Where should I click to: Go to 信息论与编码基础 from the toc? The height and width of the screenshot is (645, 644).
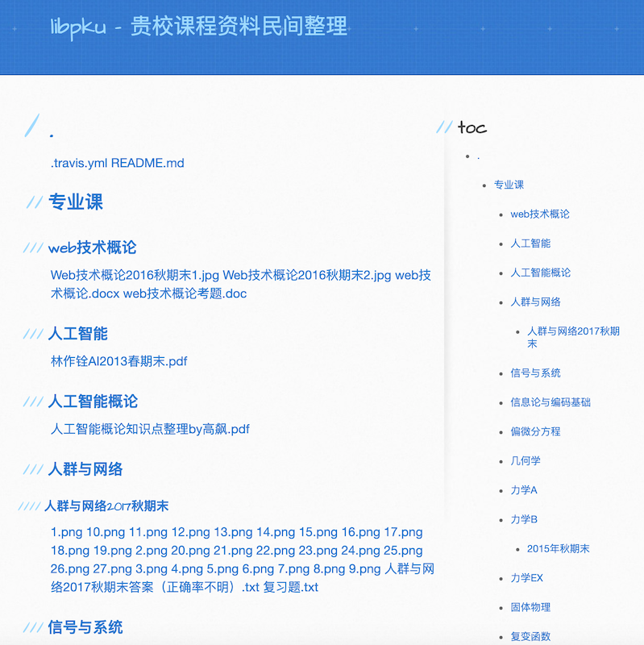(x=551, y=402)
